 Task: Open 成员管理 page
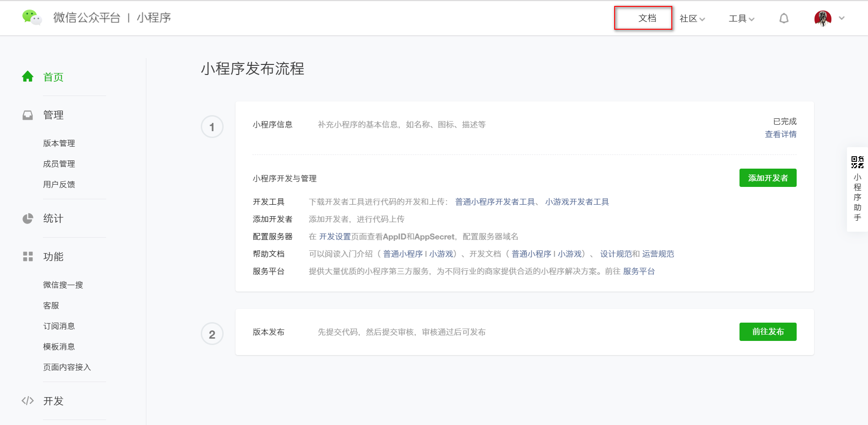59,164
